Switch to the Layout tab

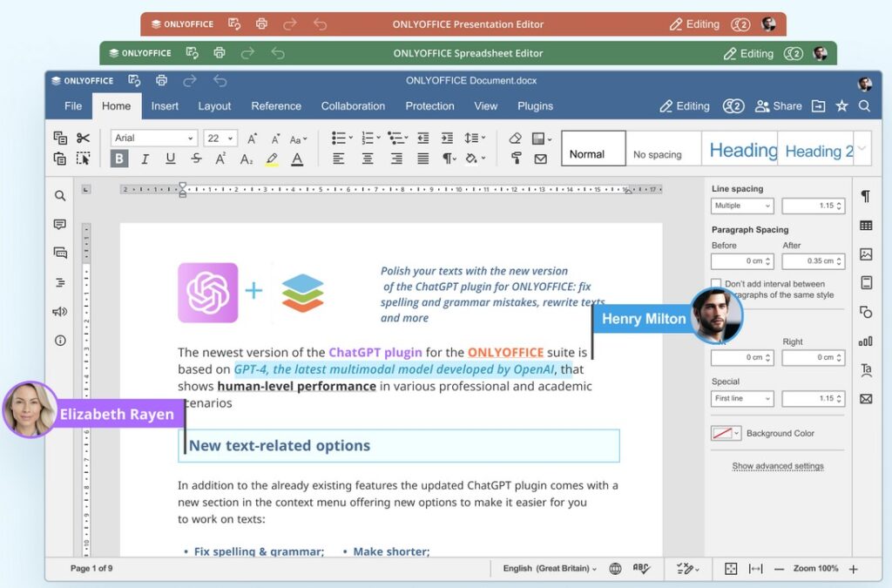click(x=214, y=106)
